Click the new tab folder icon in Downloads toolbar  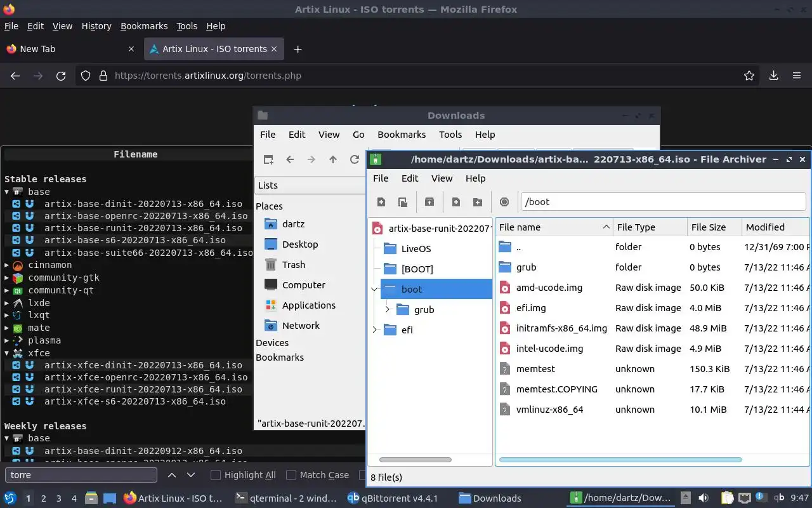pyautogui.click(x=268, y=159)
